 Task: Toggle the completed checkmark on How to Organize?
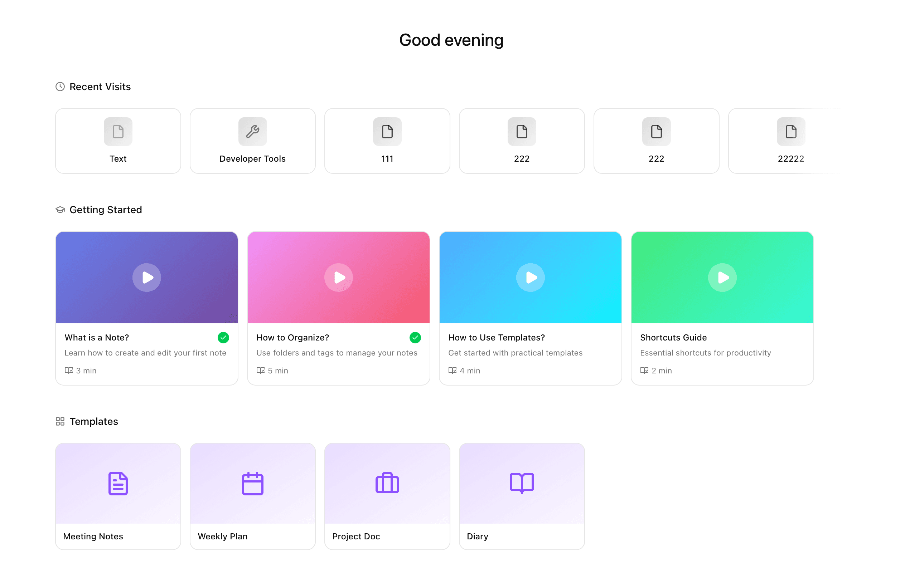click(415, 338)
